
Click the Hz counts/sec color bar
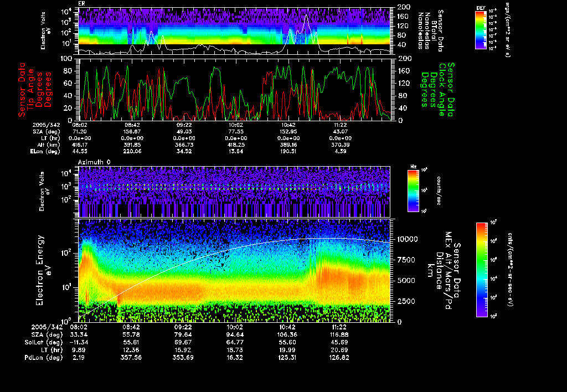coord(413,191)
